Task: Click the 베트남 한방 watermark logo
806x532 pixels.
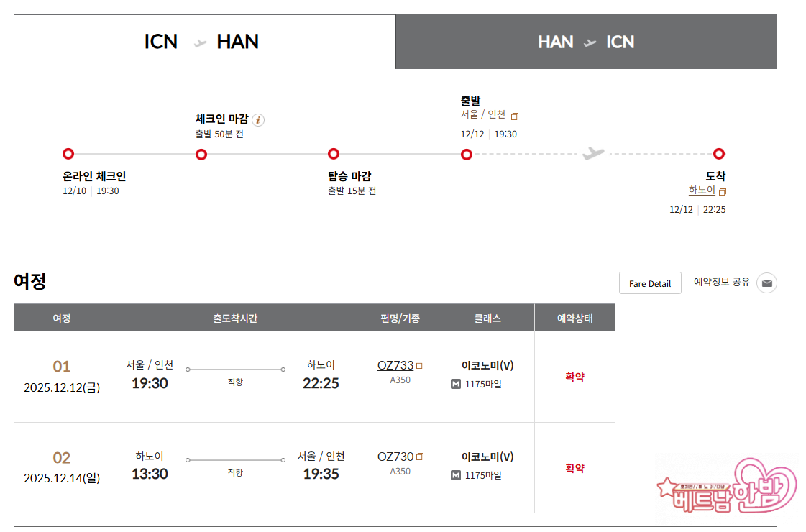Action: tap(728, 490)
